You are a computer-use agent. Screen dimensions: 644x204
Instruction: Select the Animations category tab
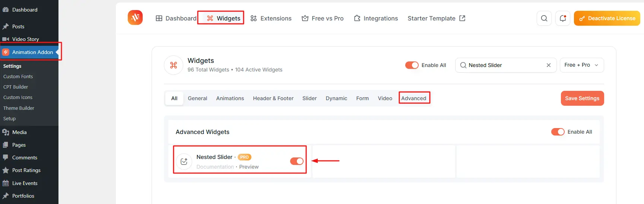[230, 98]
